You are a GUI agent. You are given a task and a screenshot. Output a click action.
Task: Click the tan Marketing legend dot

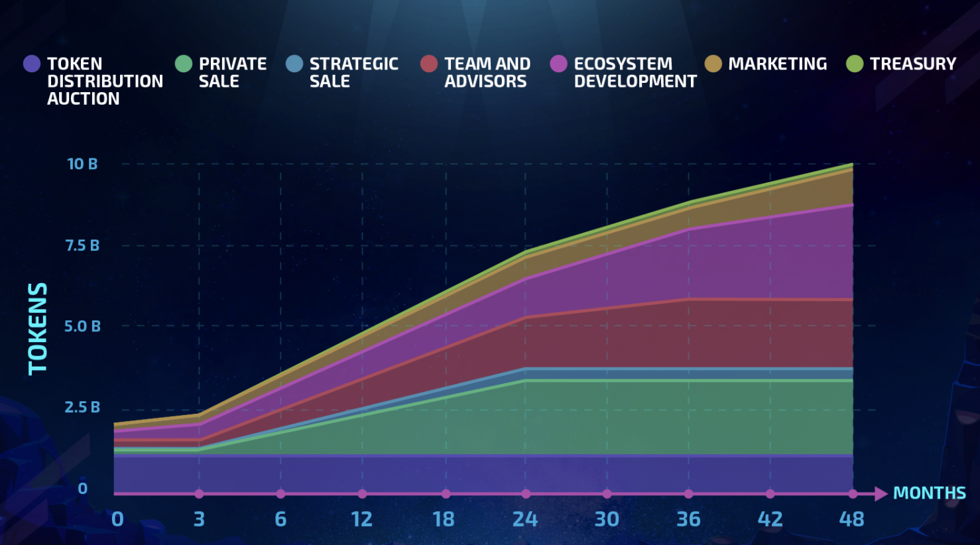point(713,64)
